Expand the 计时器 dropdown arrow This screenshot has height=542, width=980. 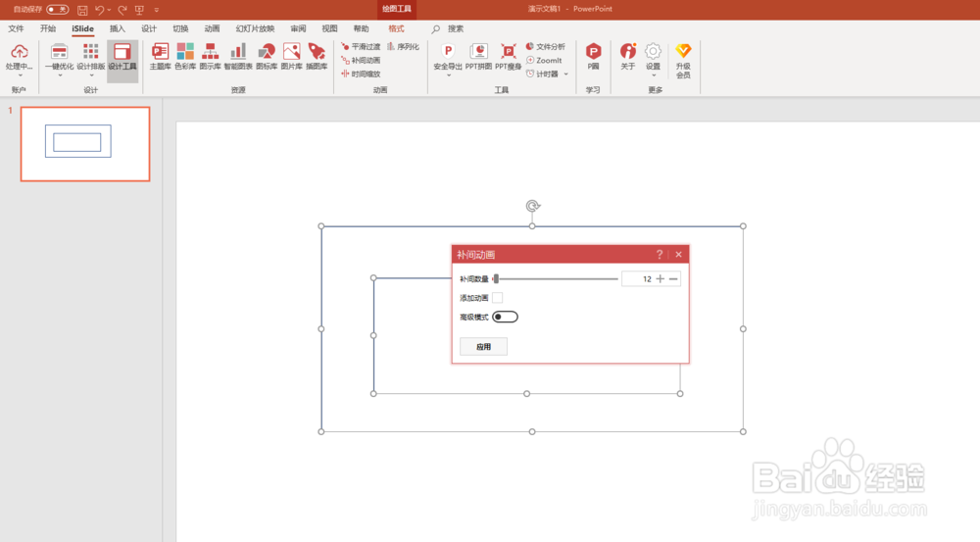(x=566, y=74)
